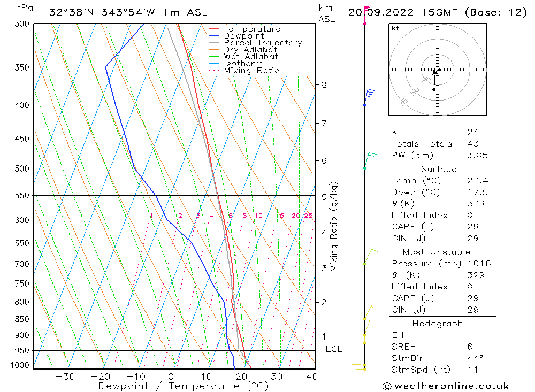
Task: Click the Parcel Trajectory legend entry
Action: click(x=255, y=43)
